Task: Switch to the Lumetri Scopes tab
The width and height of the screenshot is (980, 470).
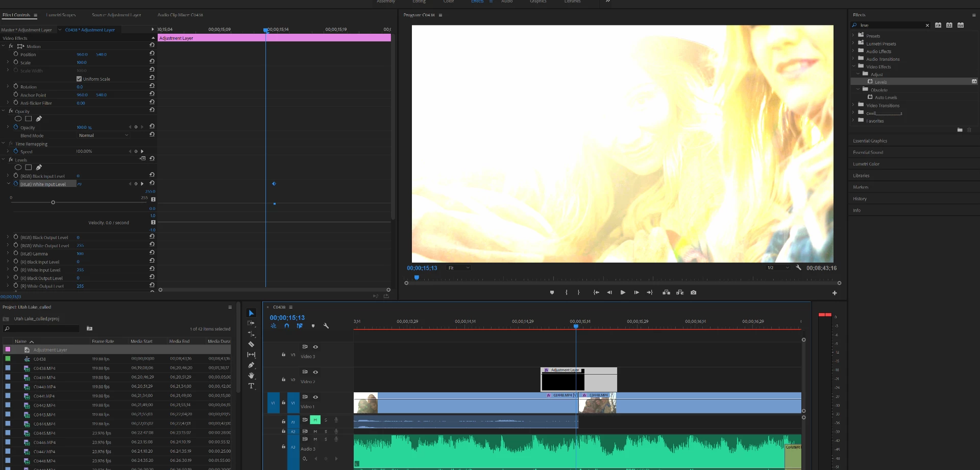Action: point(61,15)
